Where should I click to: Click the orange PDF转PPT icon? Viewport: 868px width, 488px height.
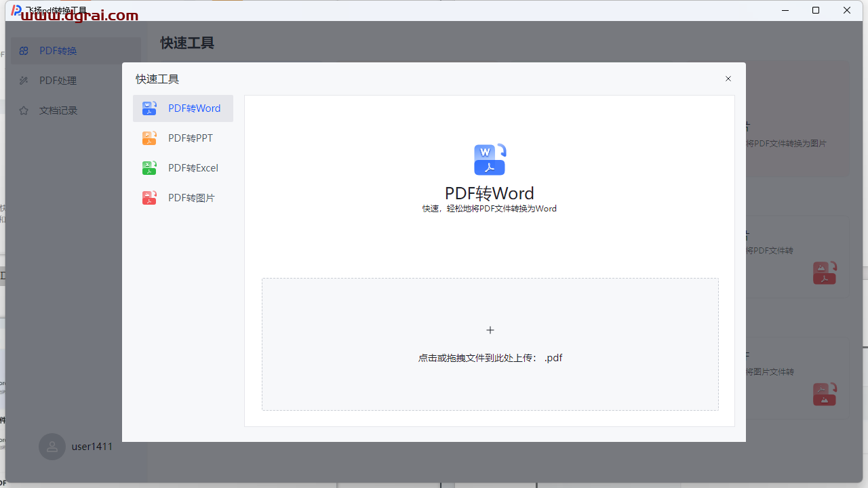click(149, 138)
